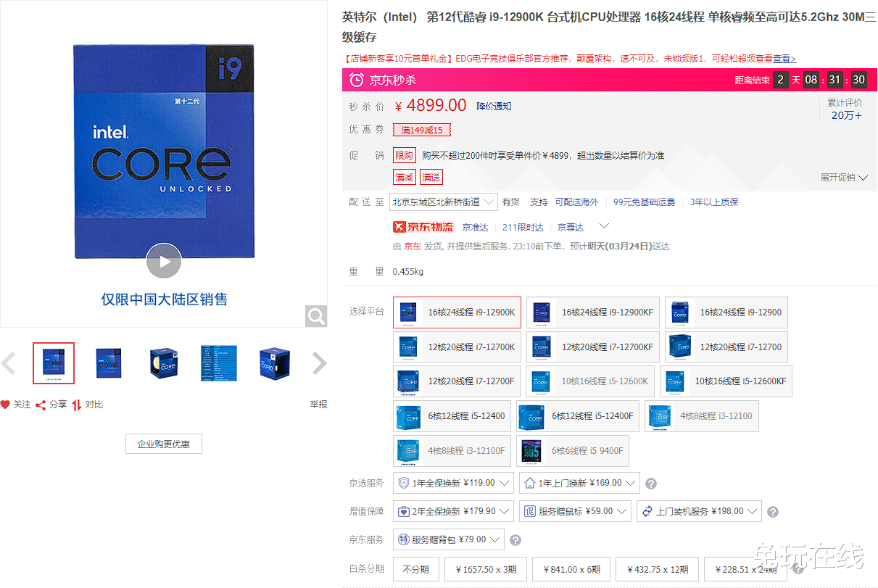Open the delivery address dropdown

[x=443, y=202]
